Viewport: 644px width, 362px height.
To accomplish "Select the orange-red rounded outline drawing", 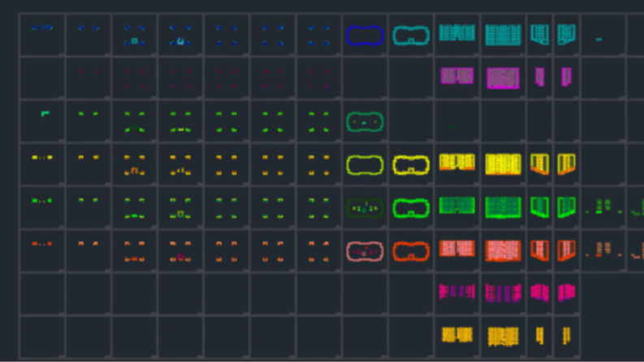I will point(411,251).
